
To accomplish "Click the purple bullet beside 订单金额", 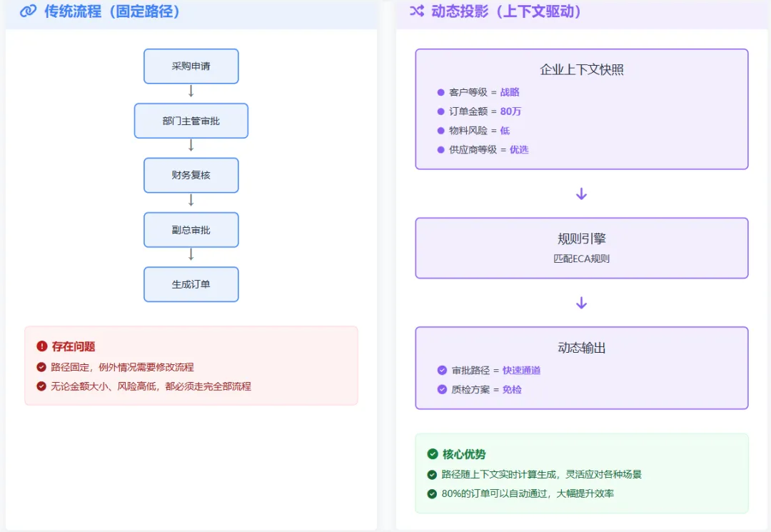I will (x=440, y=111).
